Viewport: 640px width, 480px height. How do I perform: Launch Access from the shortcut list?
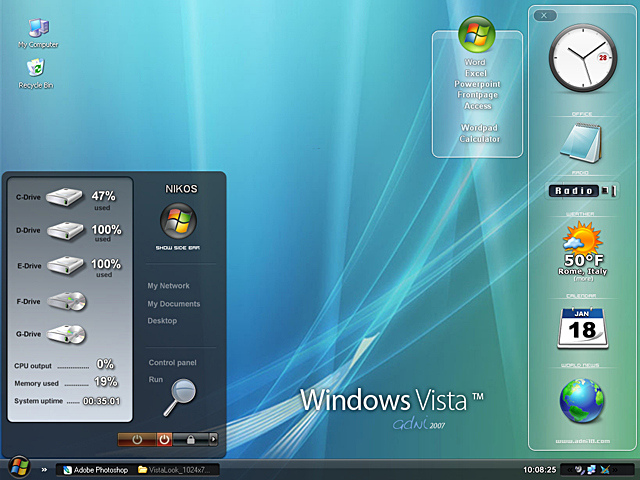(478, 106)
